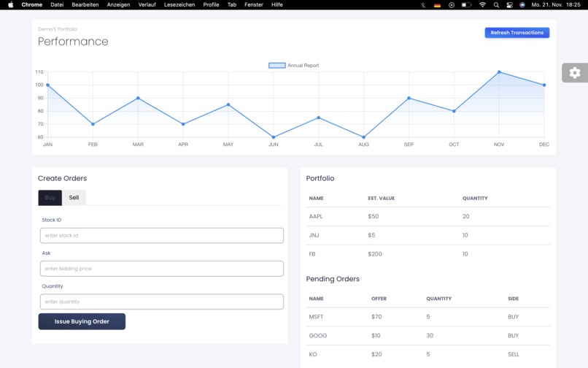Open the Verlauf menu
Screen dimensions: 588x368
coord(147,5)
